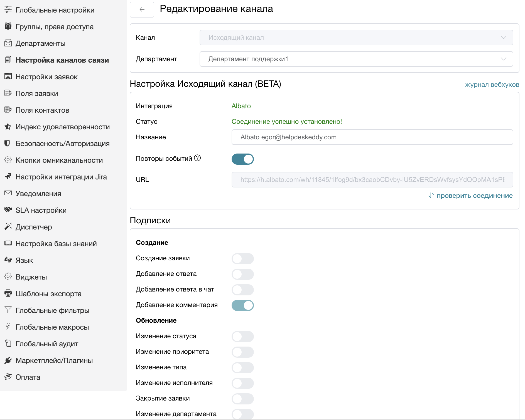Disable the Повторы событий toggle

point(242,159)
